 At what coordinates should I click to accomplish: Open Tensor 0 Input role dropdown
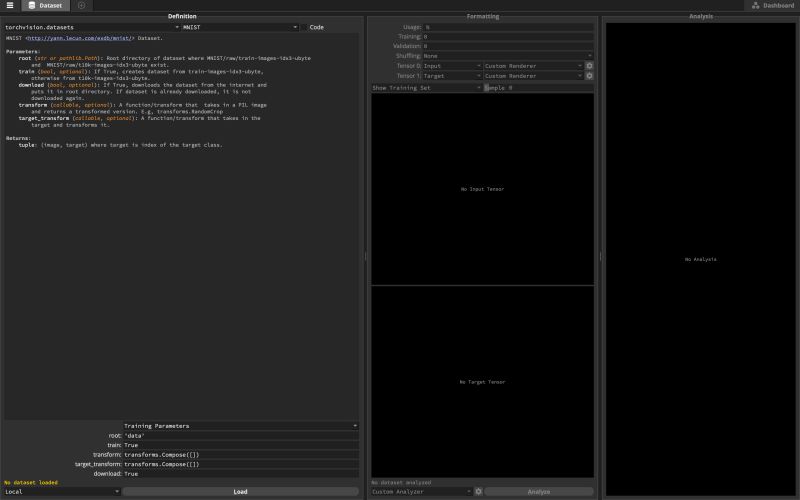coord(452,66)
